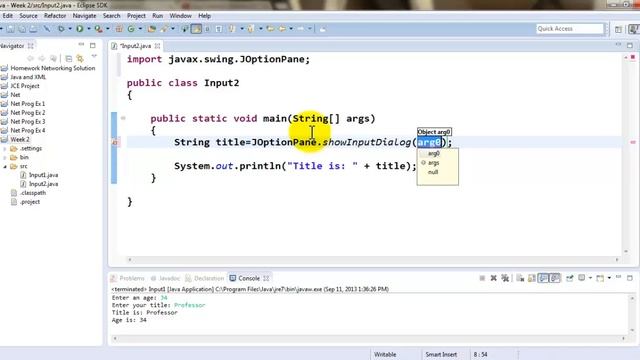Click the Open Type folder icon in the toolbar

point(152,29)
